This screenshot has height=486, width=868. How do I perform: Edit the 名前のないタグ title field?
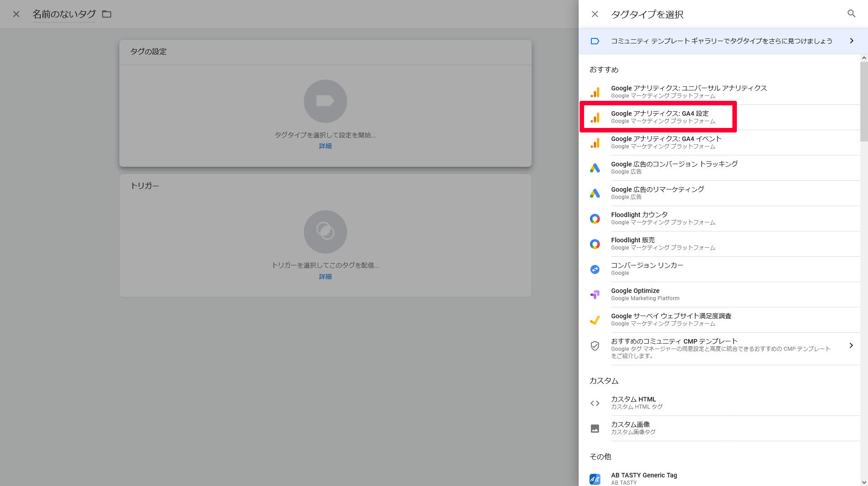coord(64,14)
